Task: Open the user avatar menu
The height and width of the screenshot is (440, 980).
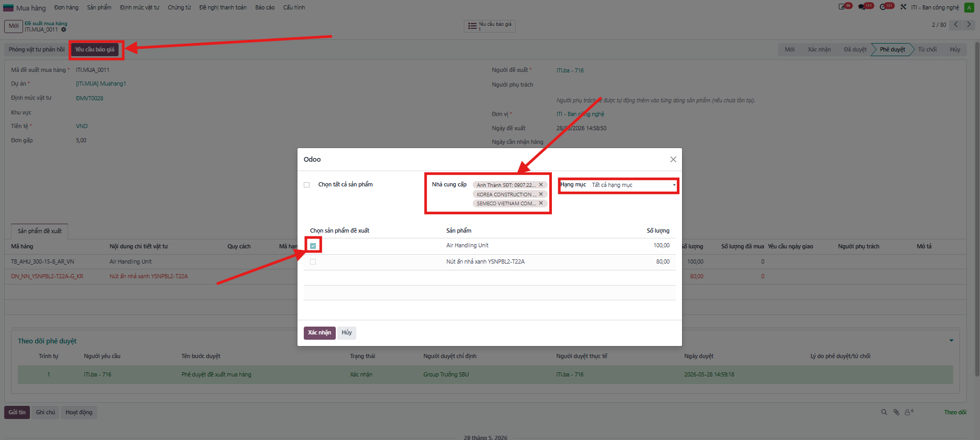Action: (969, 7)
